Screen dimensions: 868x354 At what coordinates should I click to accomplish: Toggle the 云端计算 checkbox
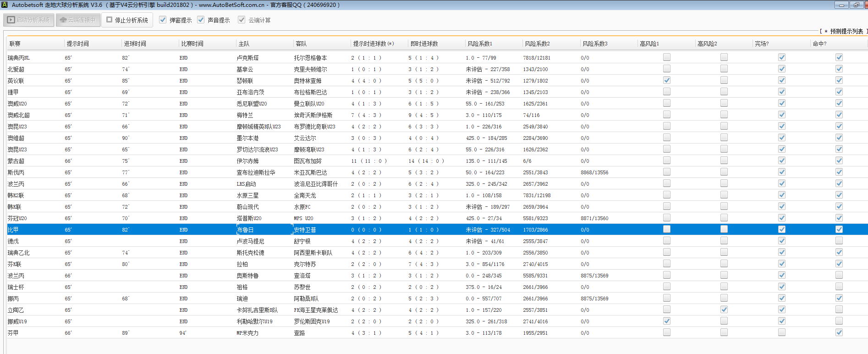242,20
